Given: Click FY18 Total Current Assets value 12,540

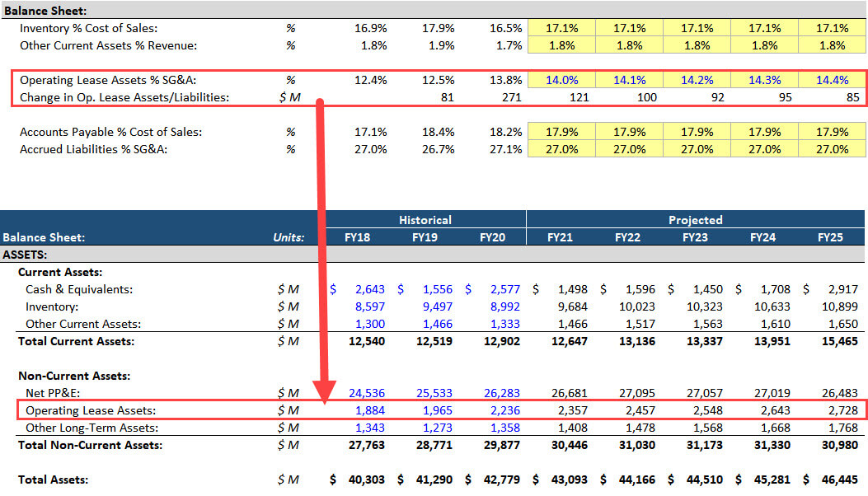Looking at the screenshot, I should (367, 342).
